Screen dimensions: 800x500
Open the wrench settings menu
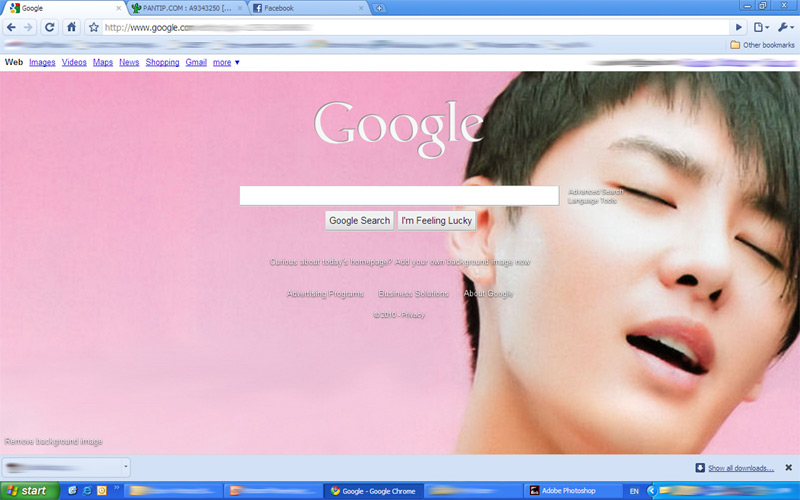tap(785, 27)
